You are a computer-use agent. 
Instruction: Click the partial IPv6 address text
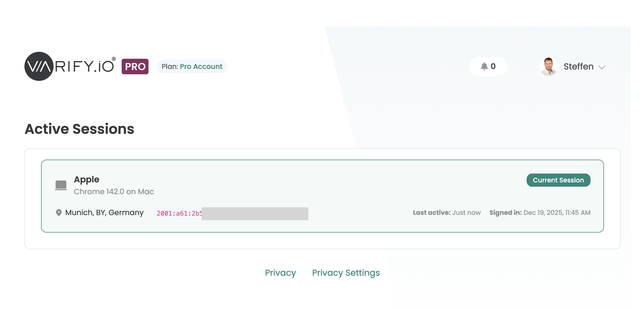179,214
